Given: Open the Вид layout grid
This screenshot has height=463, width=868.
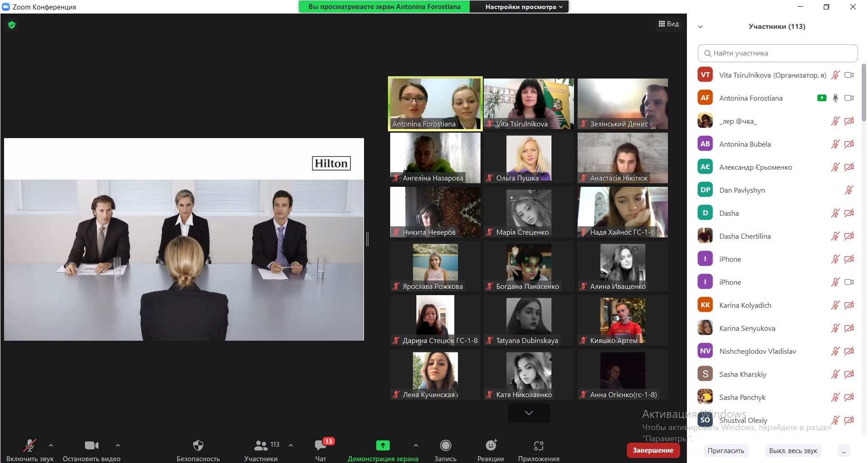Looking at the screenshot, I should tap(669, 24).
